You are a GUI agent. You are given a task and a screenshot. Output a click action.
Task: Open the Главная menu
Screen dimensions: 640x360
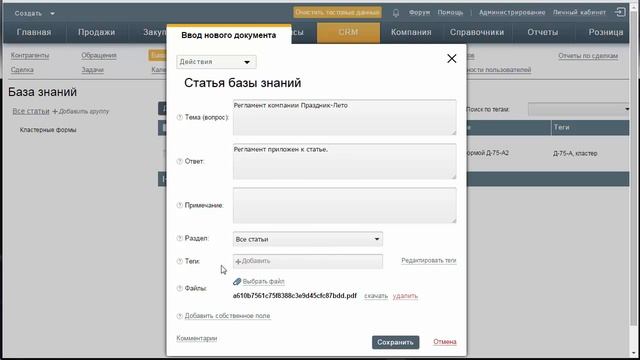34,32
